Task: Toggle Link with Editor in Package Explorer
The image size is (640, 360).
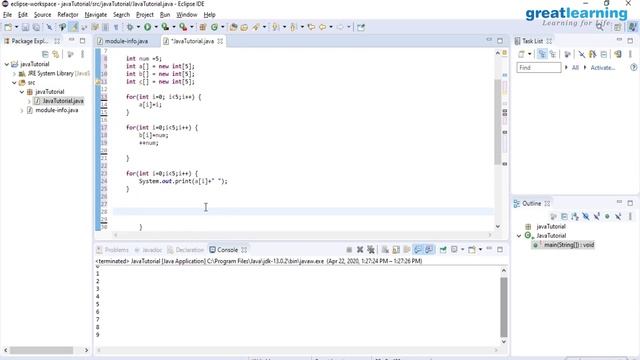Action: pos(56,54)
